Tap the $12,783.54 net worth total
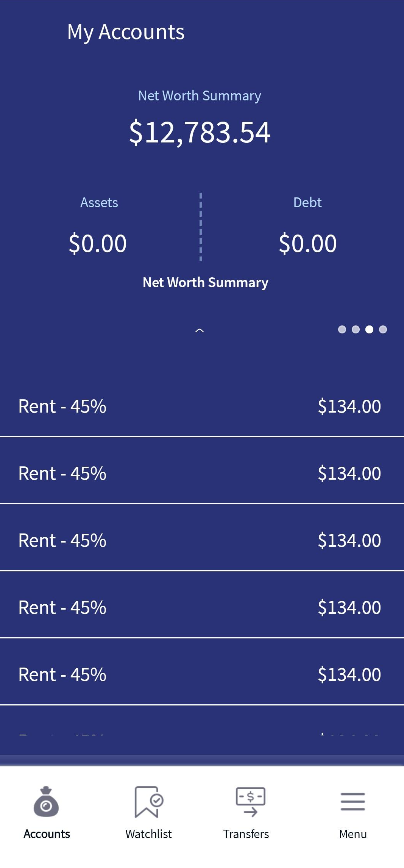404x868 pixels. point(200,132)
